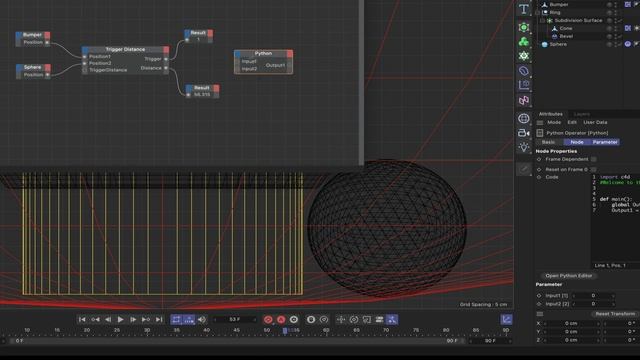
Task: Toggle parameter keyframe recording icon
Action: point(379,320)
